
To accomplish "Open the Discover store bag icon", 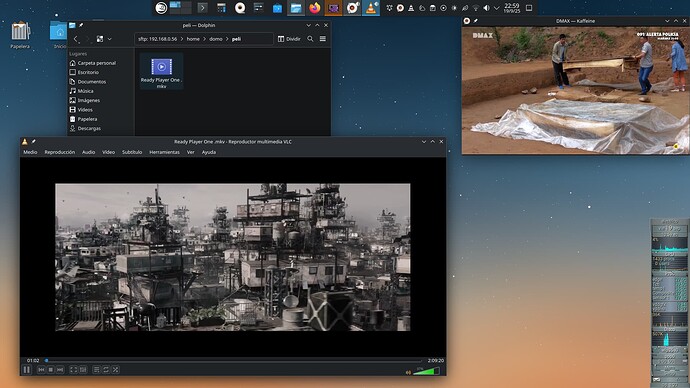I will coord(277,7).
